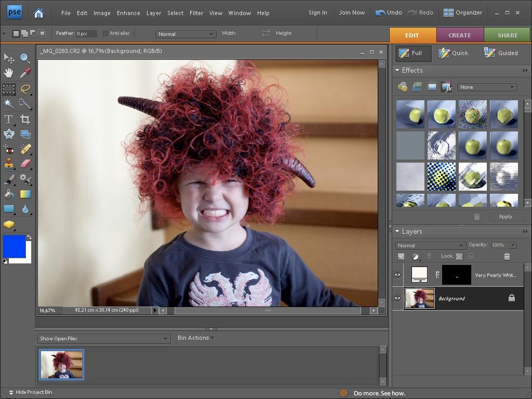The image size is (532, 399).
Task: Open the Enhance menu
Action: point(128,12)
